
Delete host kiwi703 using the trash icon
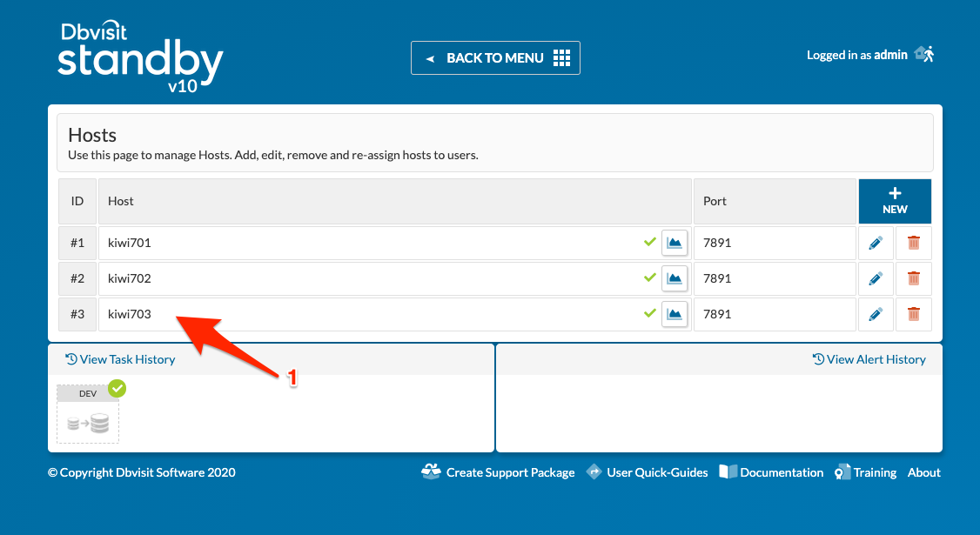[914, 314]
